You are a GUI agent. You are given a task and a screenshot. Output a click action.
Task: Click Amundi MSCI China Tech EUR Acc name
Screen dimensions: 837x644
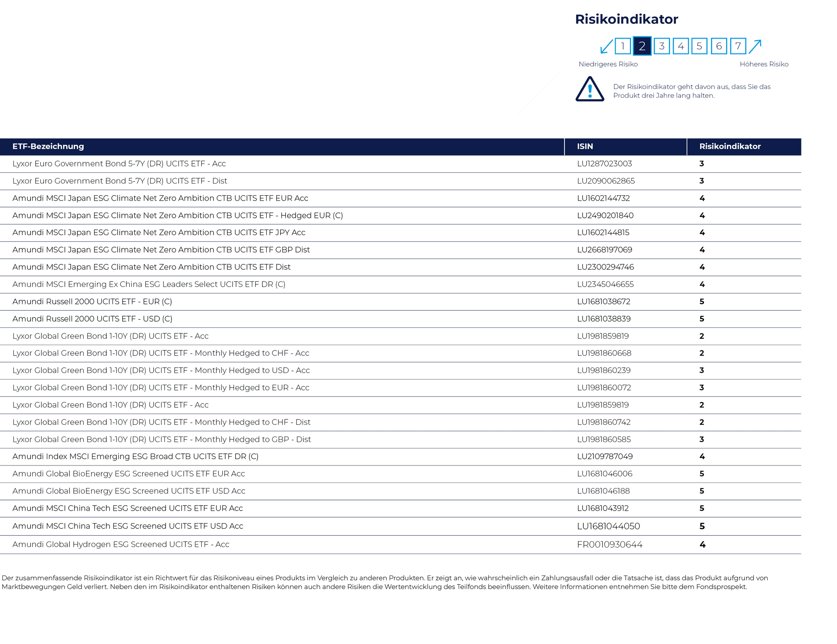[128, 508]
